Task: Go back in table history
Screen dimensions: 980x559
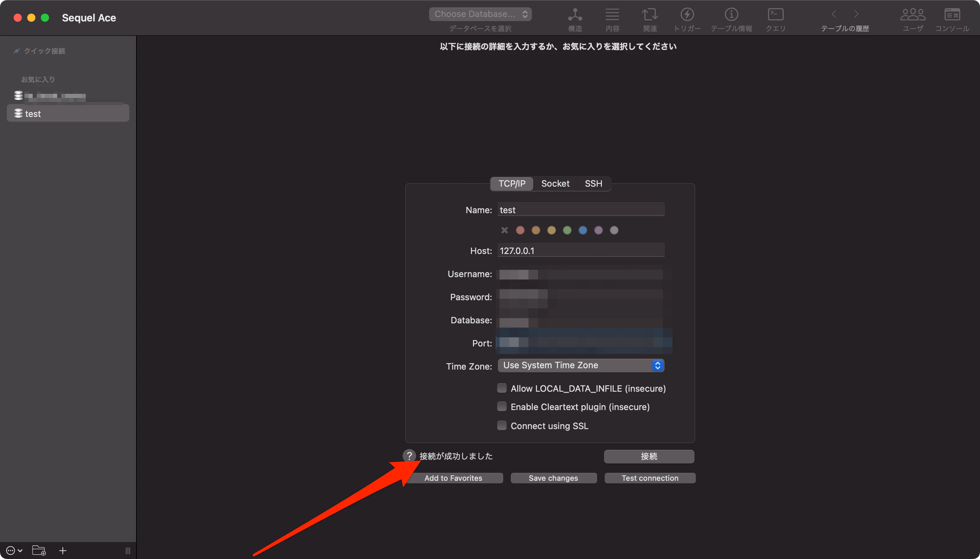Action: tap(833, 14)
